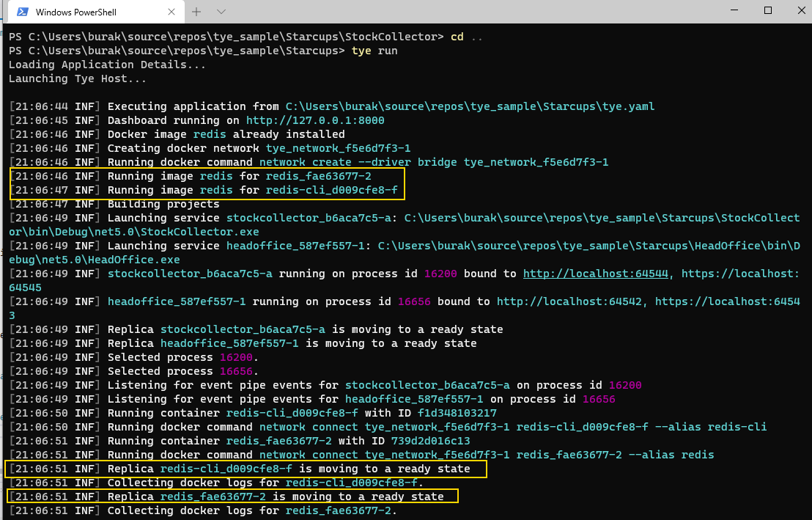Minimize the terminal window
Viewport: 812px width, 520px height.
pos(735,10)
